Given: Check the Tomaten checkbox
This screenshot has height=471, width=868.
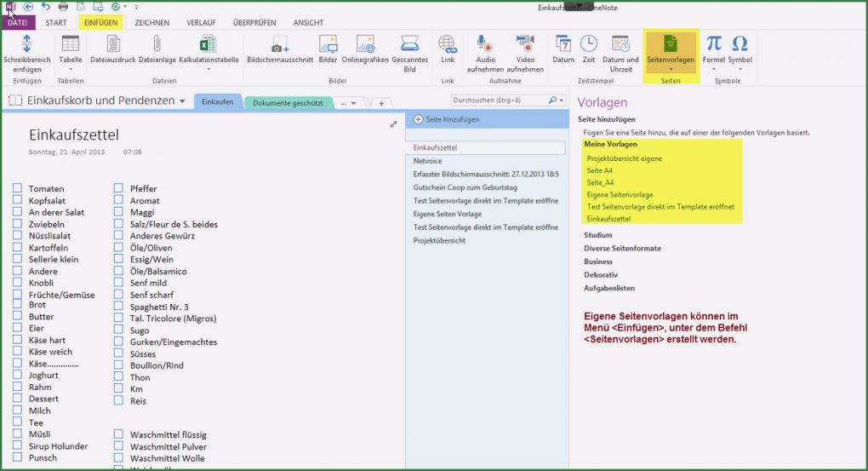Looking at the screenshot, I should (18, 188).
